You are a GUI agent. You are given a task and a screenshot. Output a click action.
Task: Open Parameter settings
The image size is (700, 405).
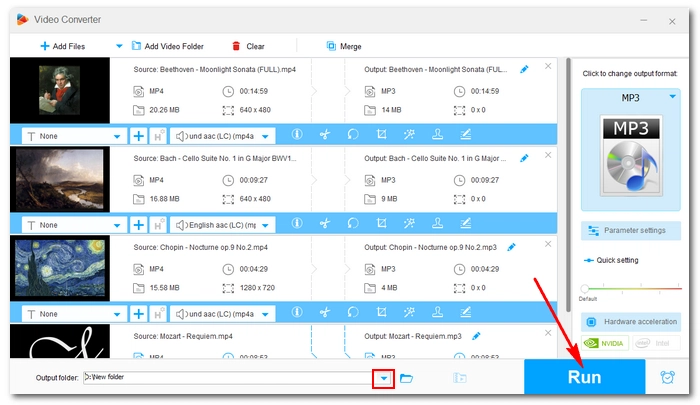pyautogui.click(x=631, y=230)
